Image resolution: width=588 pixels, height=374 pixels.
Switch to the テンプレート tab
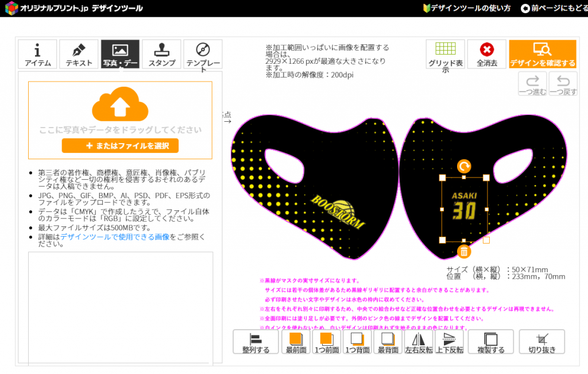203,55
